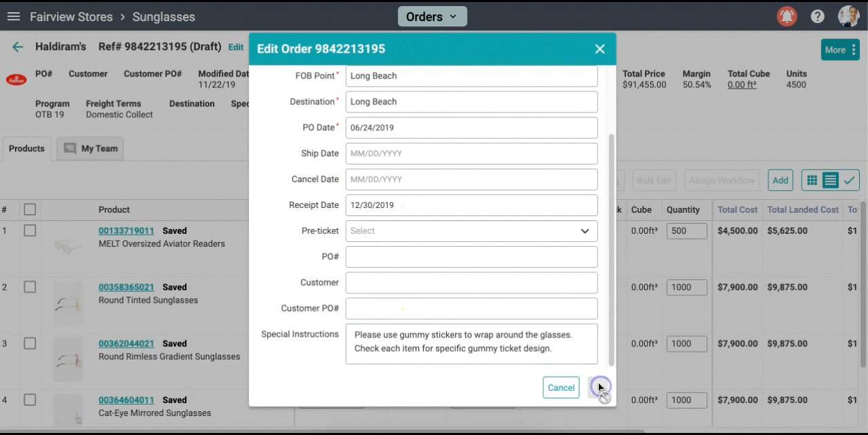Open the hamburger navigation menu
868x435 pixels.
[14, 17]
